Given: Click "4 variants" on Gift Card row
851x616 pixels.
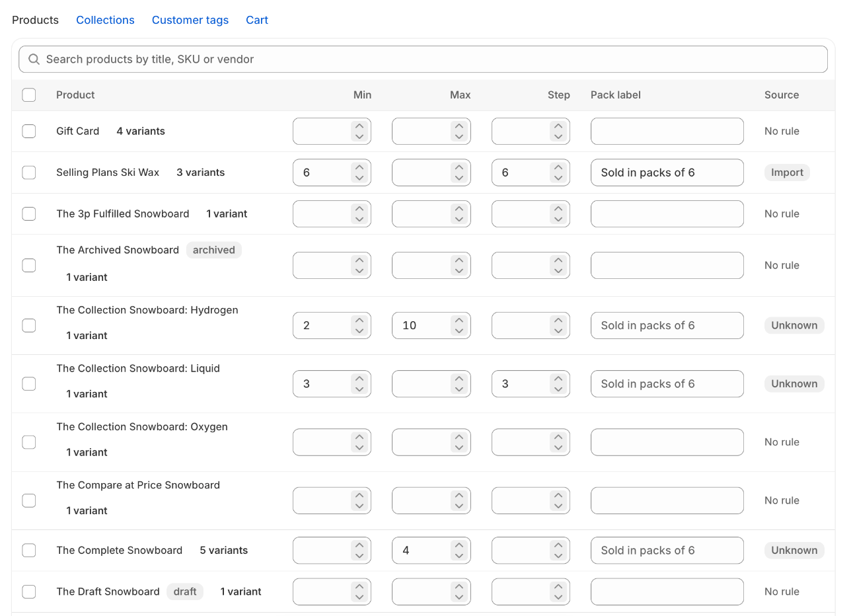Looking at the screenshot, I should pos(141,132).
